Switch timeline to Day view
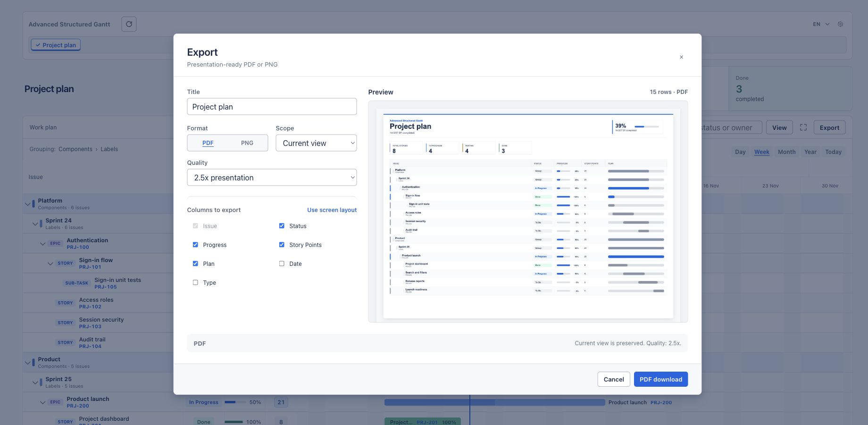Viewport: 868px width, 425px height. click(740, 152)
